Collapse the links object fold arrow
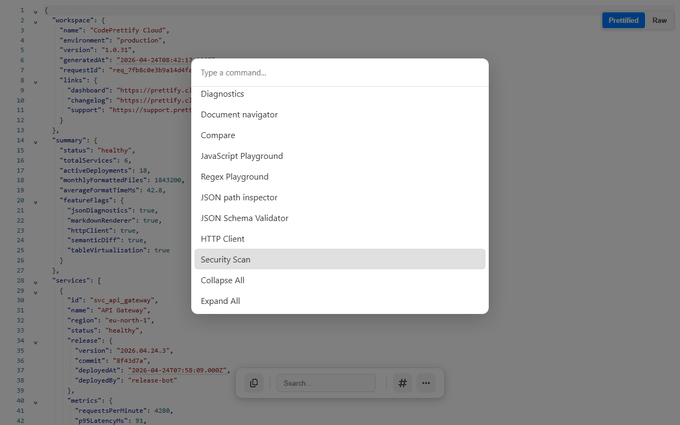 point(36,82)
